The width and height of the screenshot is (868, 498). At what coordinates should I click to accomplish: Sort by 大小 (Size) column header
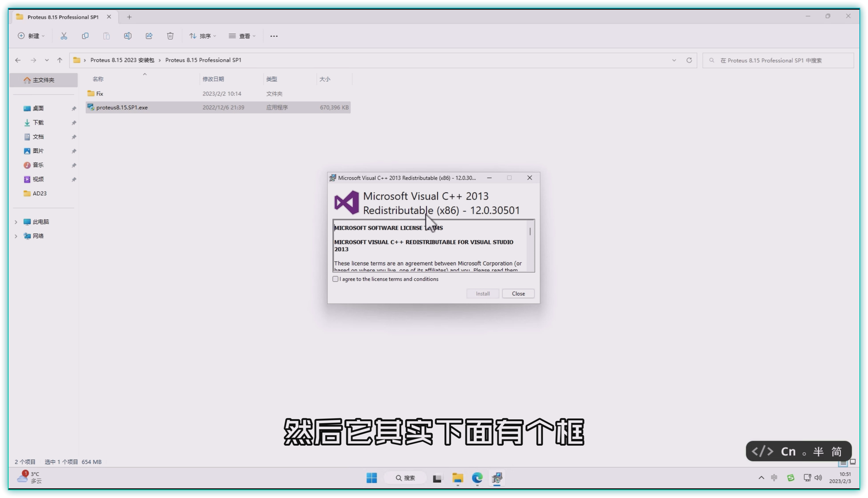324,79
